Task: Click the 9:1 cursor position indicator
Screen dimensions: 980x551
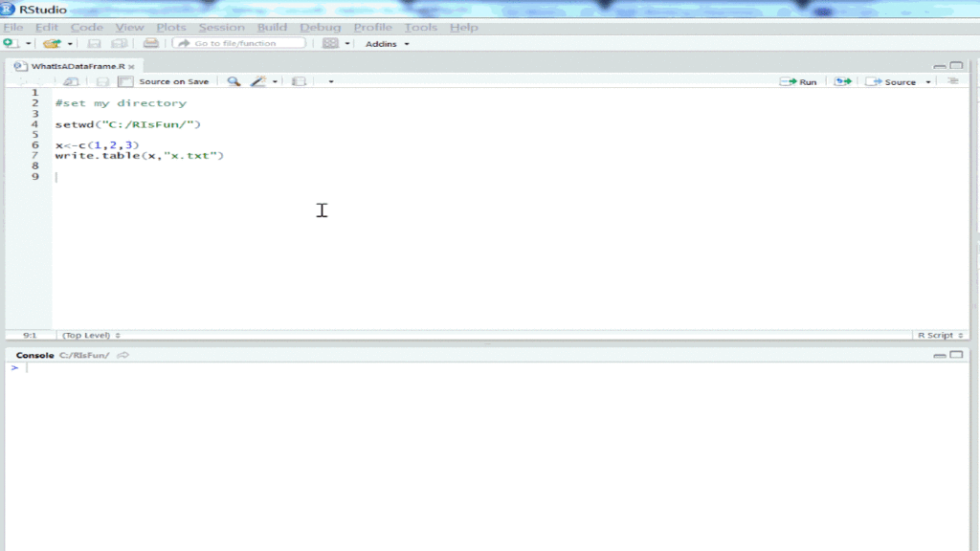Action: coord(30,336)
